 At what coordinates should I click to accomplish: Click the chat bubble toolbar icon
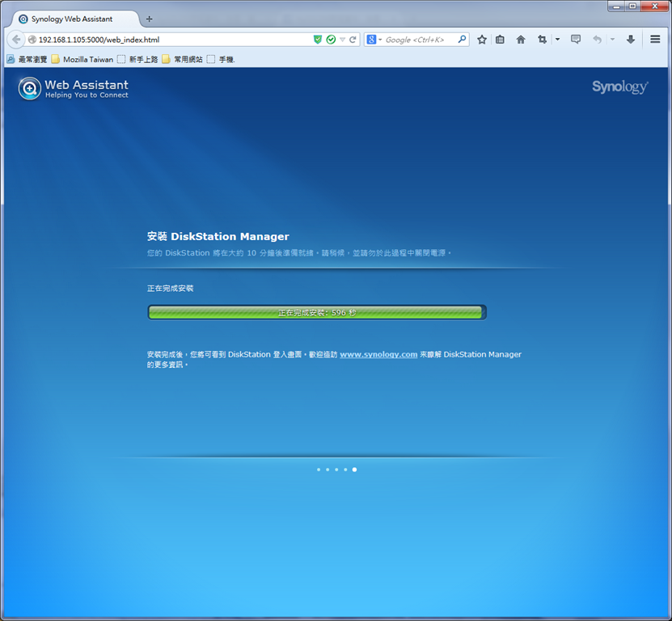tap(576, 40)
